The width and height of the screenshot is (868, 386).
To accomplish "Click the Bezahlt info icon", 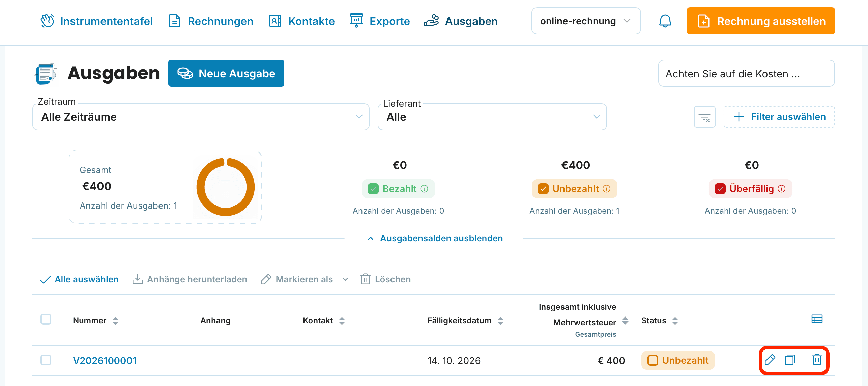I will 425,189.
